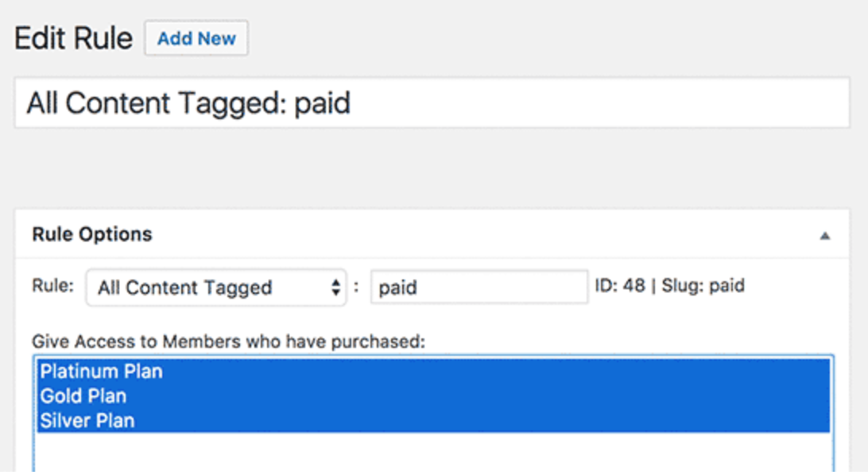Click the 'Rule:' field label
Image resolution: width=868 pixels, height=475 pixels.
(x=53, y=287)
